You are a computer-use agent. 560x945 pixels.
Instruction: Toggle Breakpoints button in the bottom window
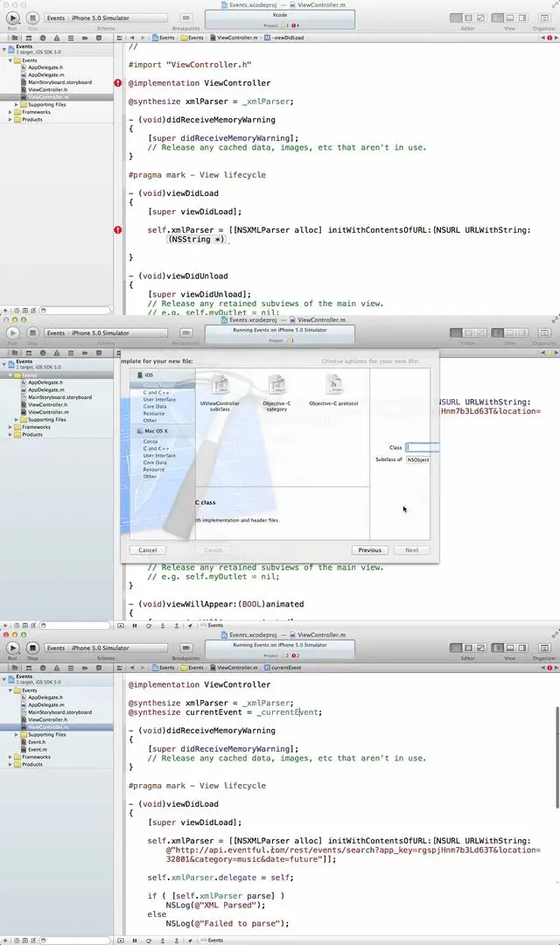click(x=186, y=647)
